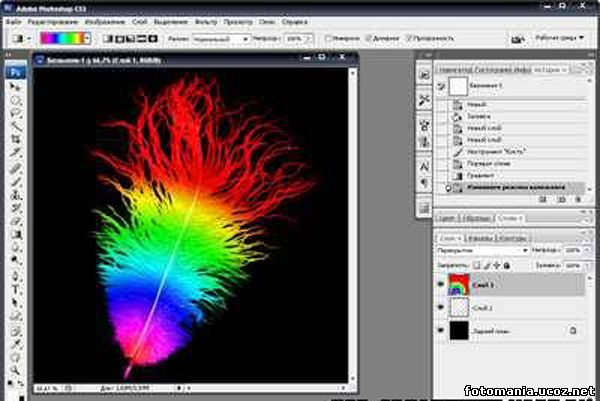This screenshot has width=600, height=401.
Task: Select the Move tool in the toolbox
Action: pyautogui.click(x=17, y=87)
